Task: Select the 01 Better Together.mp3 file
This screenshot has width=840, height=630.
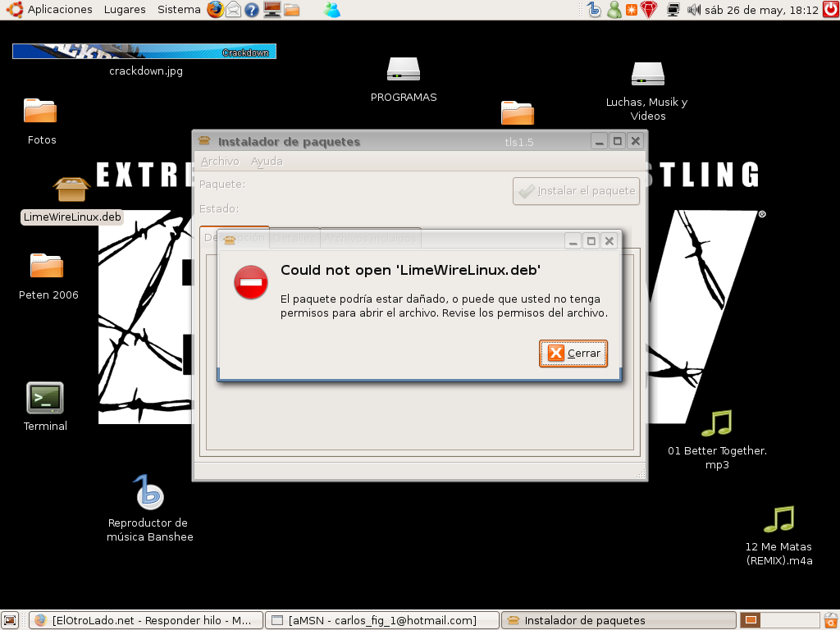Action: 717,422
